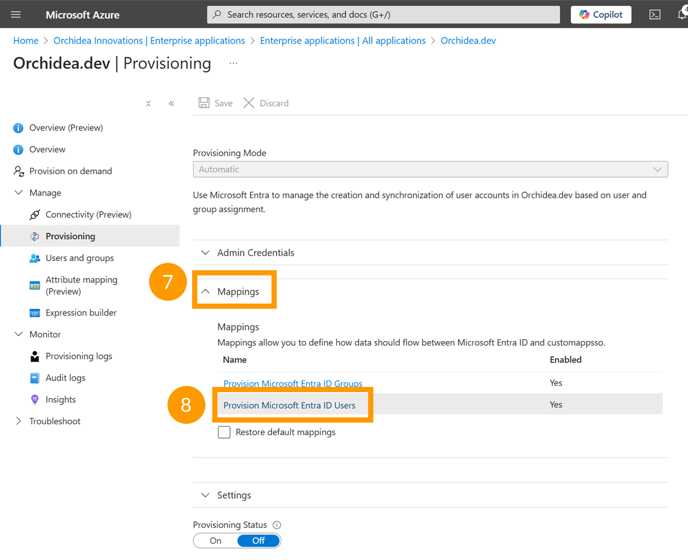Open the hamburger portal menu

click(x=16, y=14)
